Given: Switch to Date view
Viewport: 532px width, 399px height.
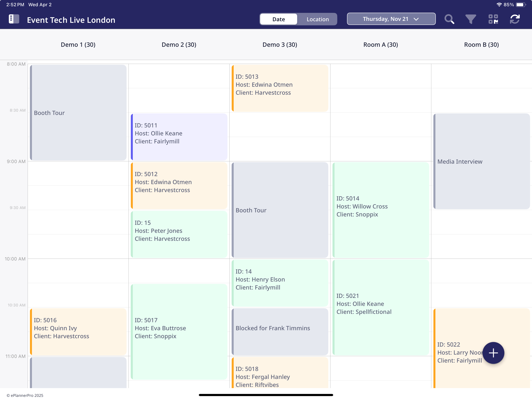Looking at the screenshot, I should pos(278,19).
